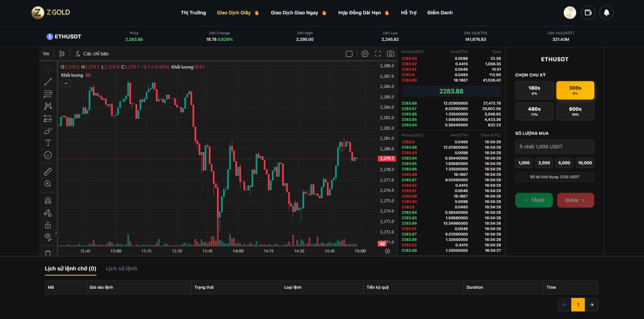Collapse the drawing toolbar with side arrow
The width and height of the screenshot is (644, 319).
[x=56, y=233]
